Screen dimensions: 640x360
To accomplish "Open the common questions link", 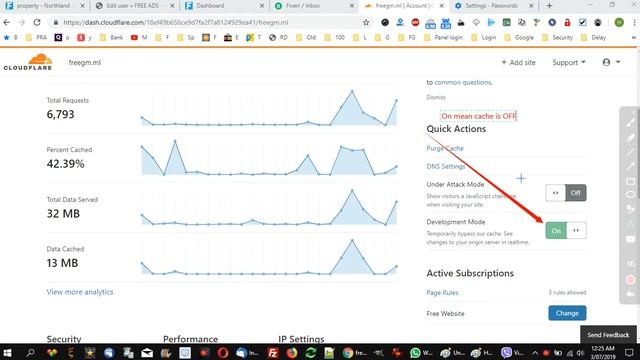I will [463, 82].
